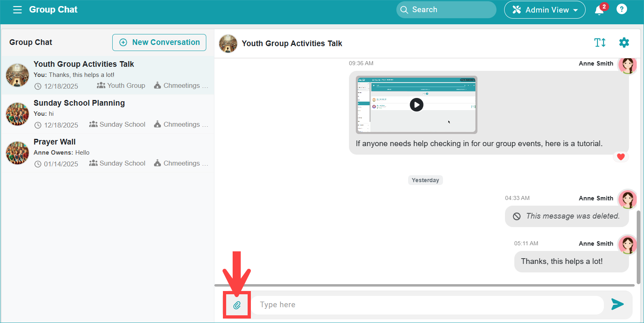Start a New Conversation
644x323 pixels.
(x=159, y=42)
